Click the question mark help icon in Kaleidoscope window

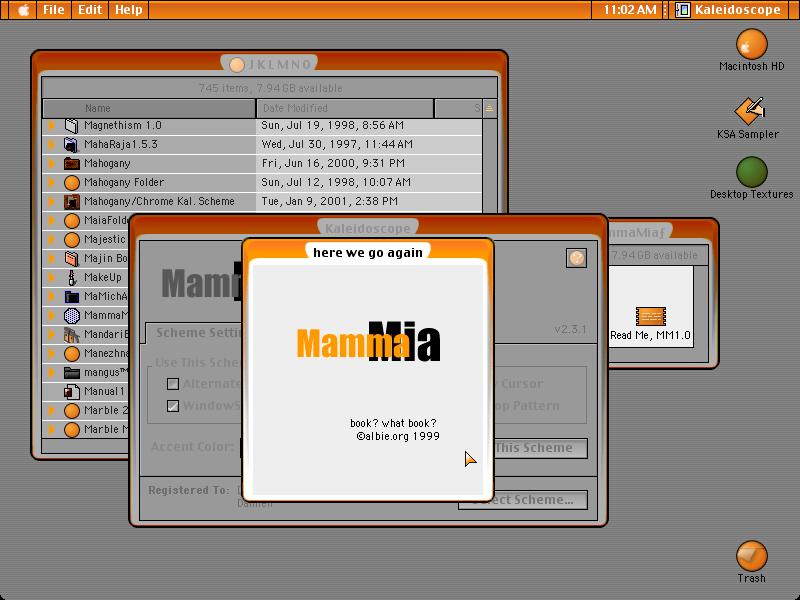(x=577, y=258)
